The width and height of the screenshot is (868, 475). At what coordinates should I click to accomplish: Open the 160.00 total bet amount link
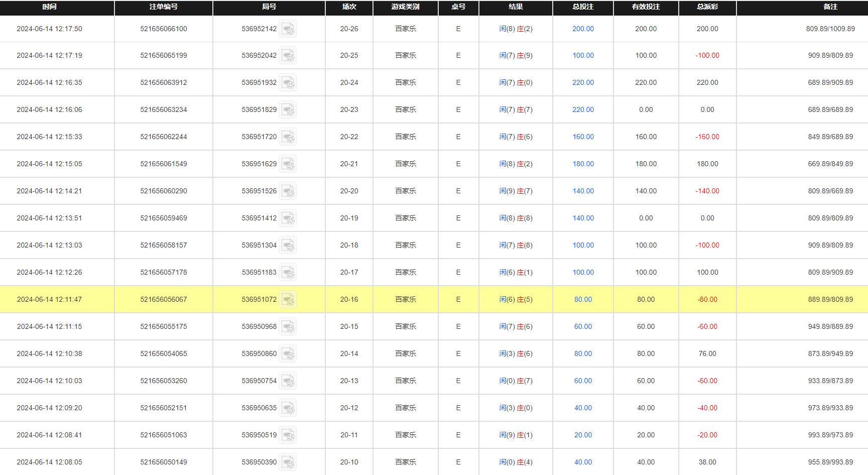(x=583, y=137)
